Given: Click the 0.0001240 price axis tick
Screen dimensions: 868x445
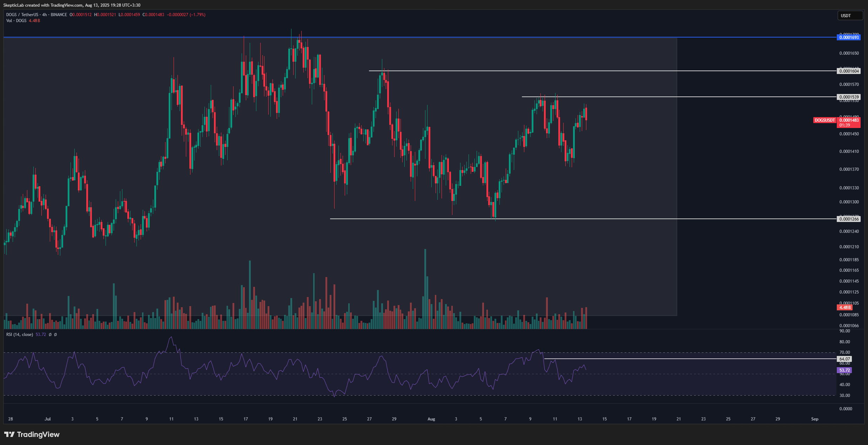Looking at the screenshot, I should tap(849, 231).
